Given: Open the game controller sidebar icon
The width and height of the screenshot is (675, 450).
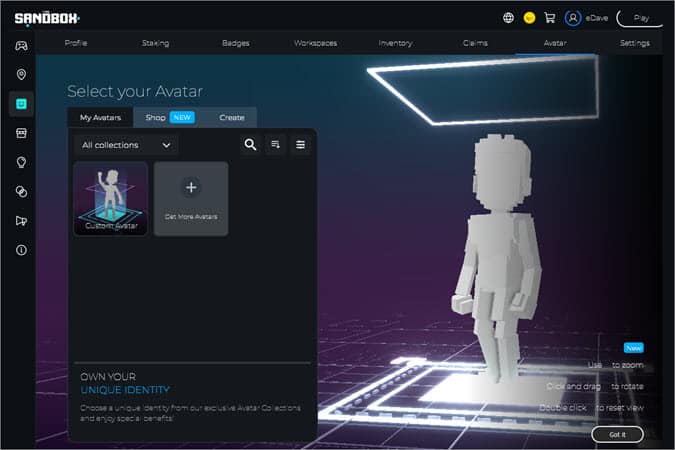Looking at the screenshot, I should 21,45.
